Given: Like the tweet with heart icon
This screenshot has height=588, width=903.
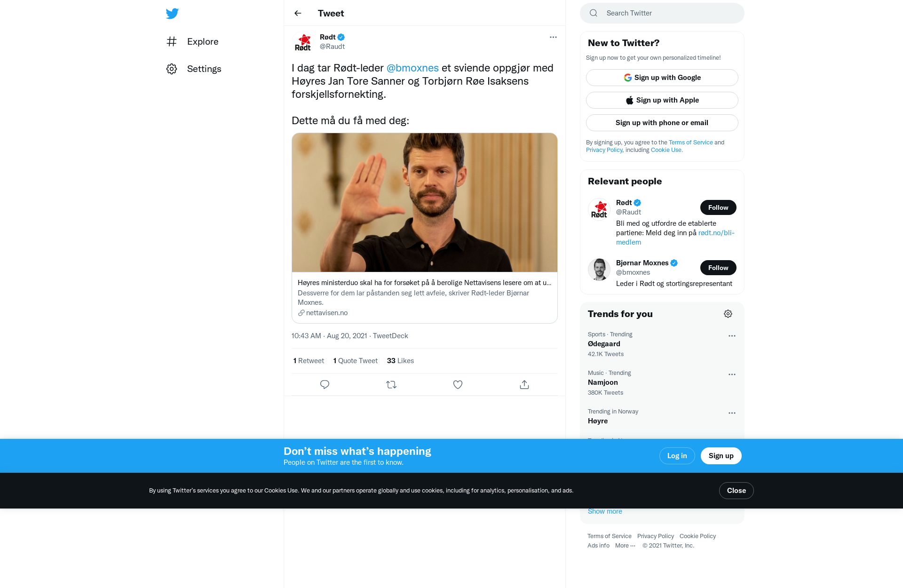Looking at the screenshot, I should pos(458,384).
